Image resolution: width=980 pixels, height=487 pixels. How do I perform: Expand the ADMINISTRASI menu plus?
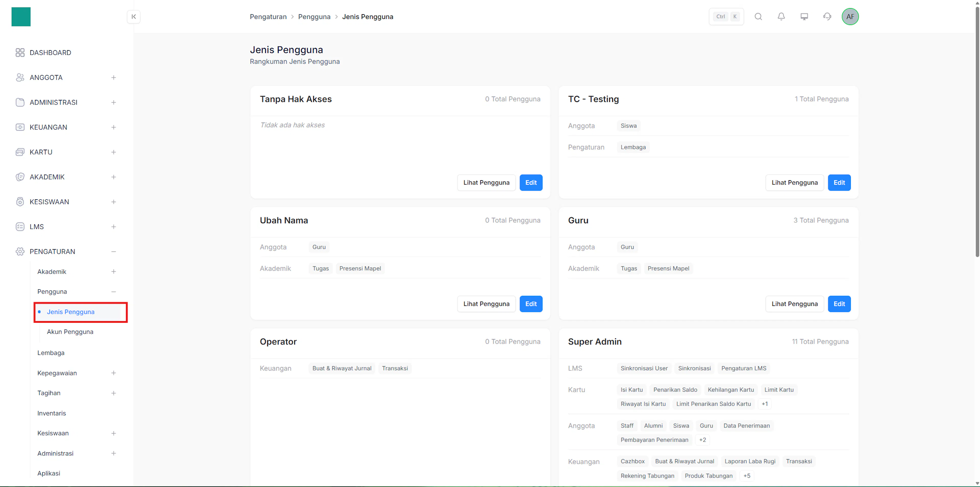[113, 102]
